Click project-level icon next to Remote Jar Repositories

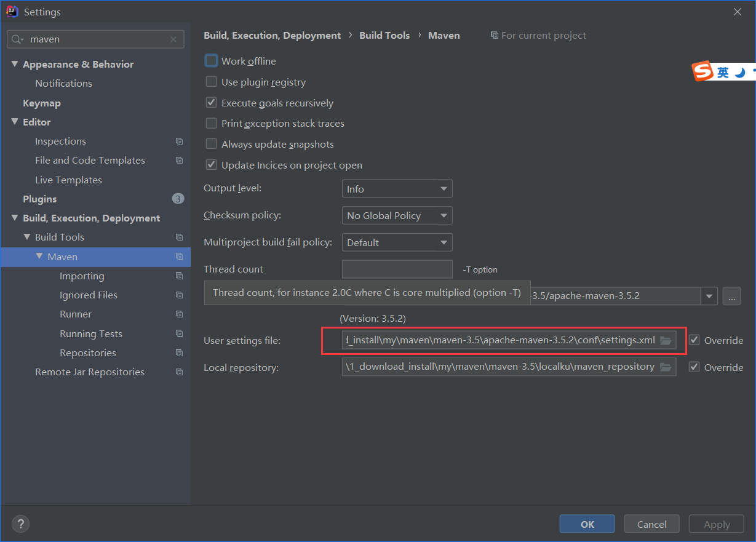pos(179,372)
